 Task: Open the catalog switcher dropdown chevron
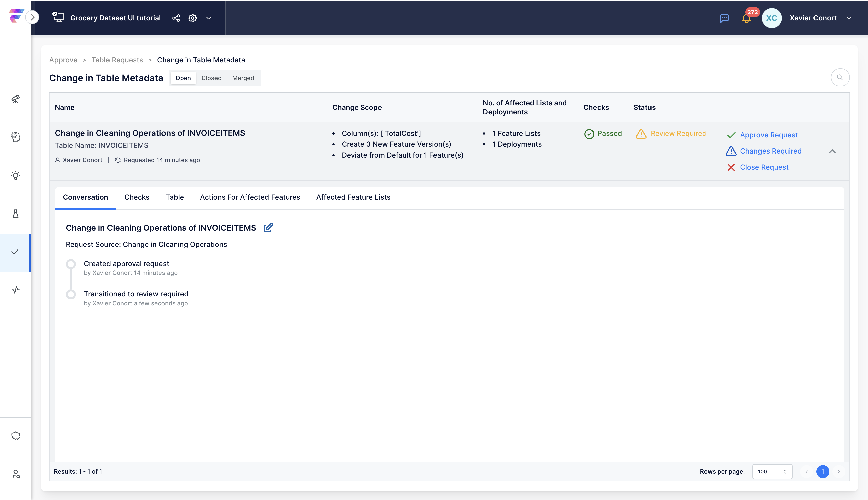pyautogui.click(x=209, y=18)
